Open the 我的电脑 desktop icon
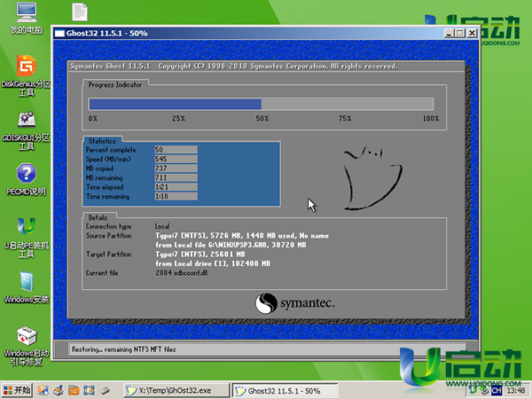The width and height of the screenshot is (532, 399). coord(26,13)
